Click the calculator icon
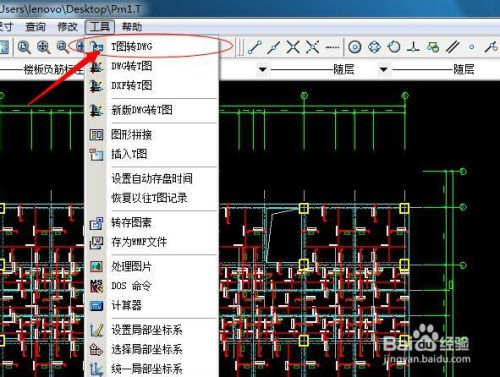 point(97,306)
